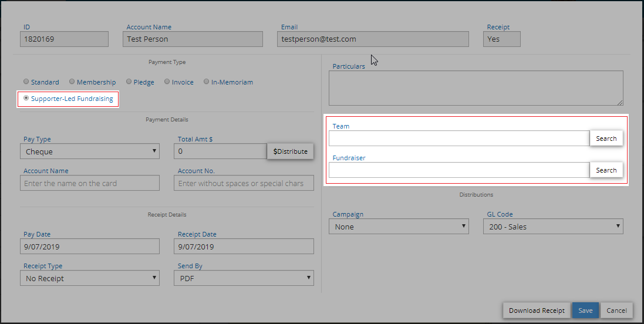Screen dimensions: 644x324
Task: Cancel the payment dialog
Action: (616, 310)
